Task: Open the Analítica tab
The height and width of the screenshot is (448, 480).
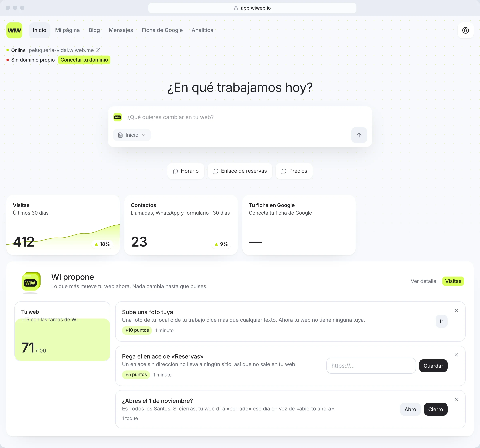Action: pos(202,30)
